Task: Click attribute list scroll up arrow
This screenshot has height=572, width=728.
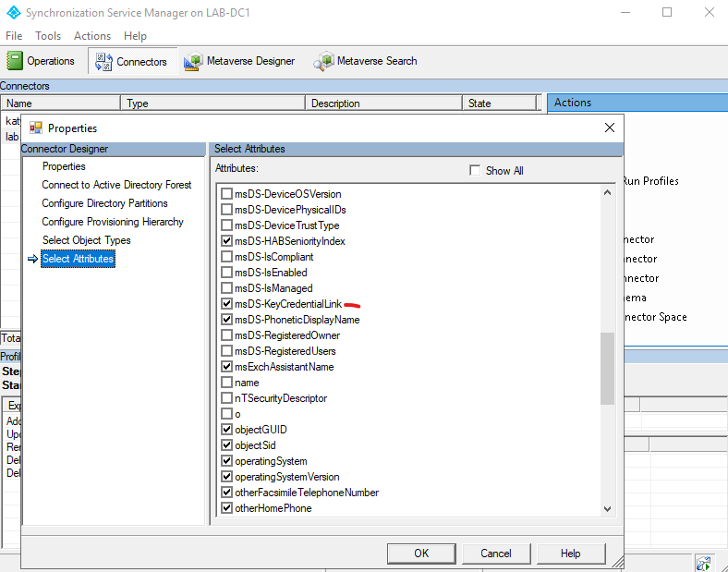Action: pos(607,193)
